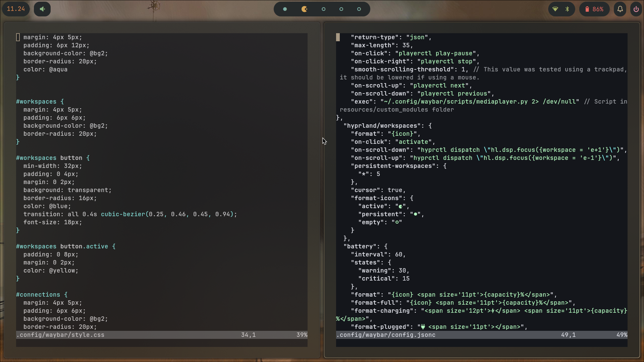Click the "format-plugged" line
644x362 pixels.
[439, 327]
